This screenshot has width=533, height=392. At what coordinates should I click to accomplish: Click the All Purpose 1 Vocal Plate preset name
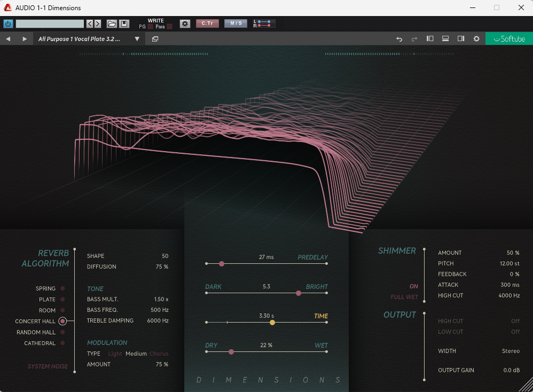[x=79, y=39]
